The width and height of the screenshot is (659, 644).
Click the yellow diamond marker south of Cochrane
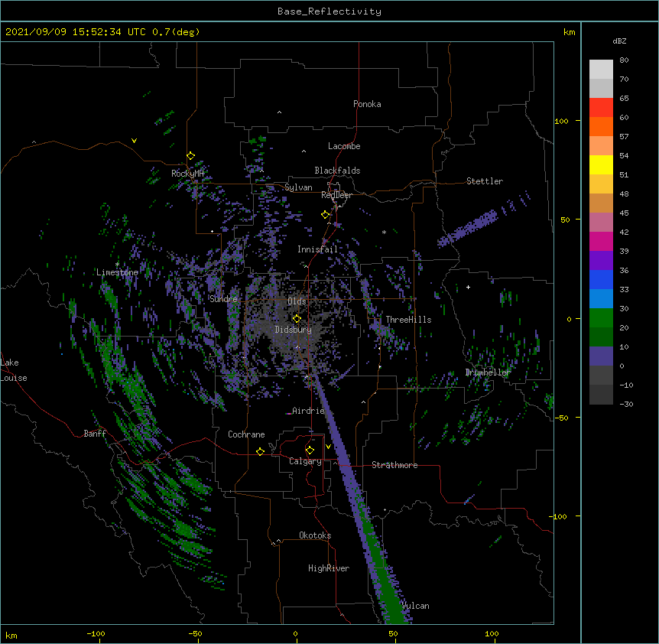260,451
